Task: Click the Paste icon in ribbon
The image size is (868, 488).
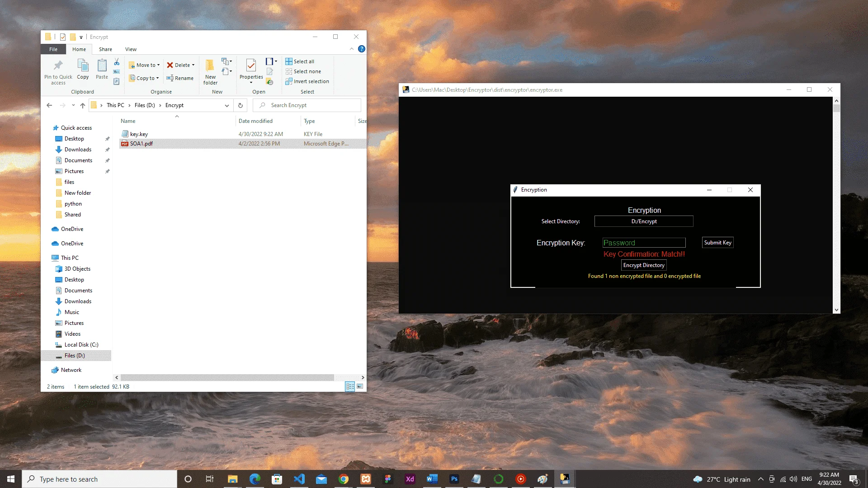Action: pos(102,69)
